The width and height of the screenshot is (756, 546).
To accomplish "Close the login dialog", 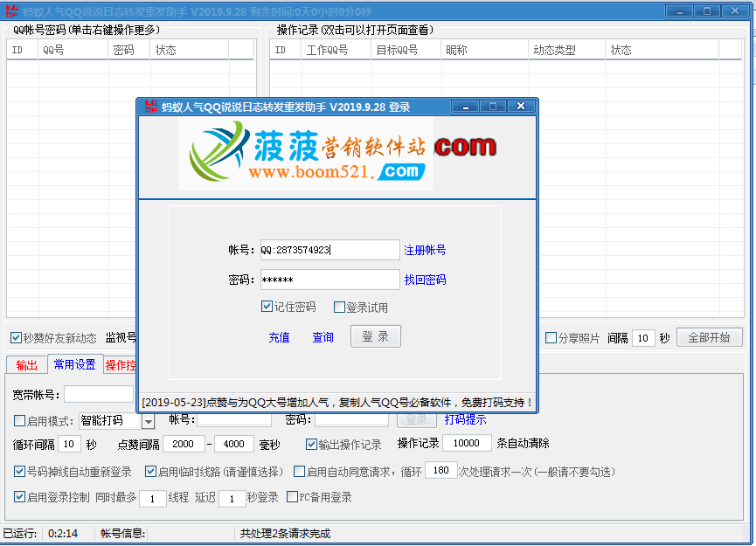I will coord(521,107).
